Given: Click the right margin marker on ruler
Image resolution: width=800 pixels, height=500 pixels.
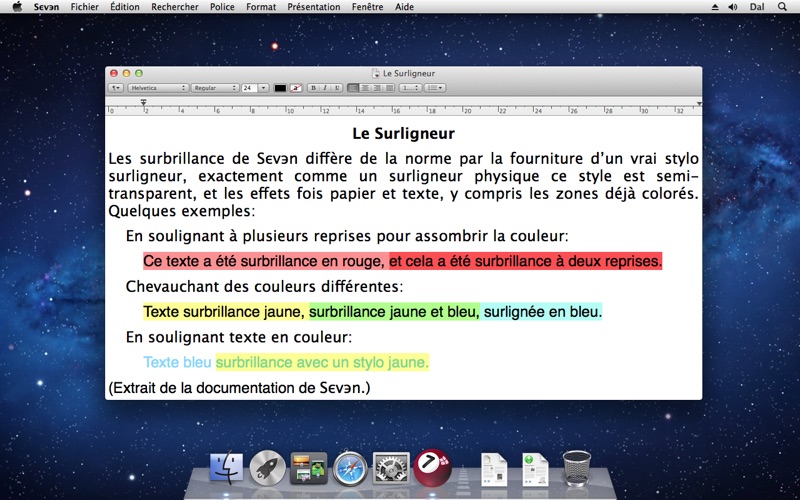Looking at the screenshot, I should [x=699, y=104].
